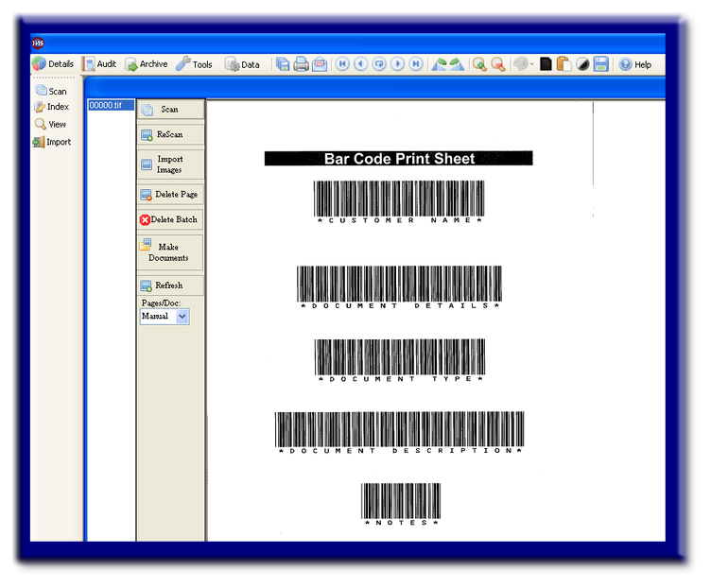Click the Bar Code Print Sheet header
This screenshot has width=711, height=588.
click(x=399, y=159)
